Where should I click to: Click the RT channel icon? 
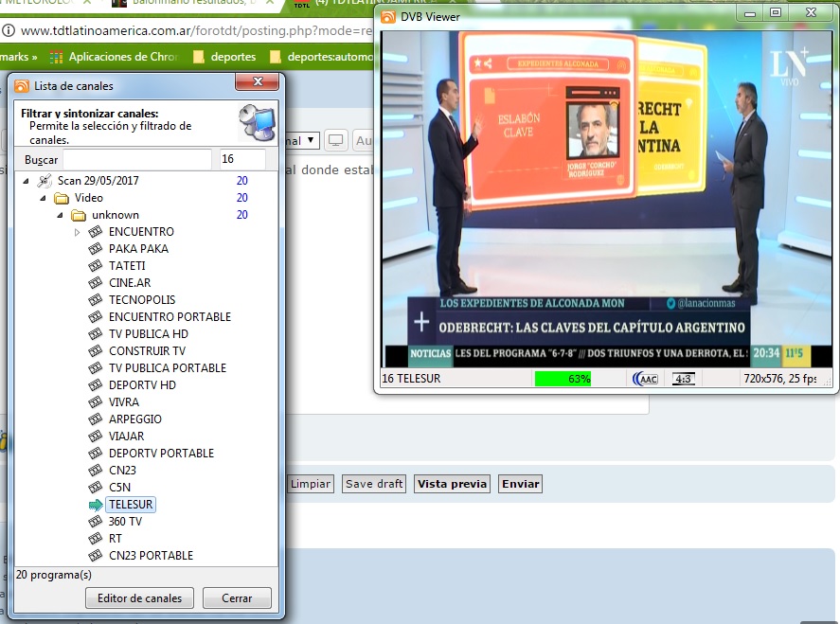tap(96, 538)
